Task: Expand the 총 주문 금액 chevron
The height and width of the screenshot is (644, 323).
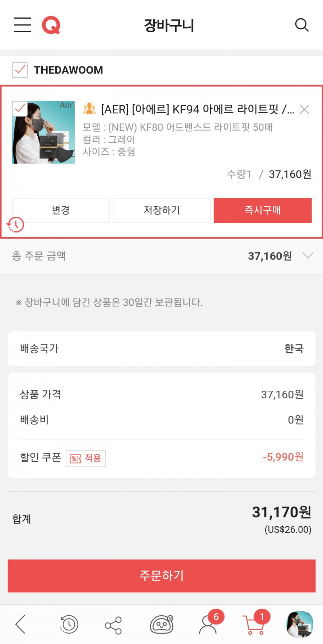Action: coord(308,255)
